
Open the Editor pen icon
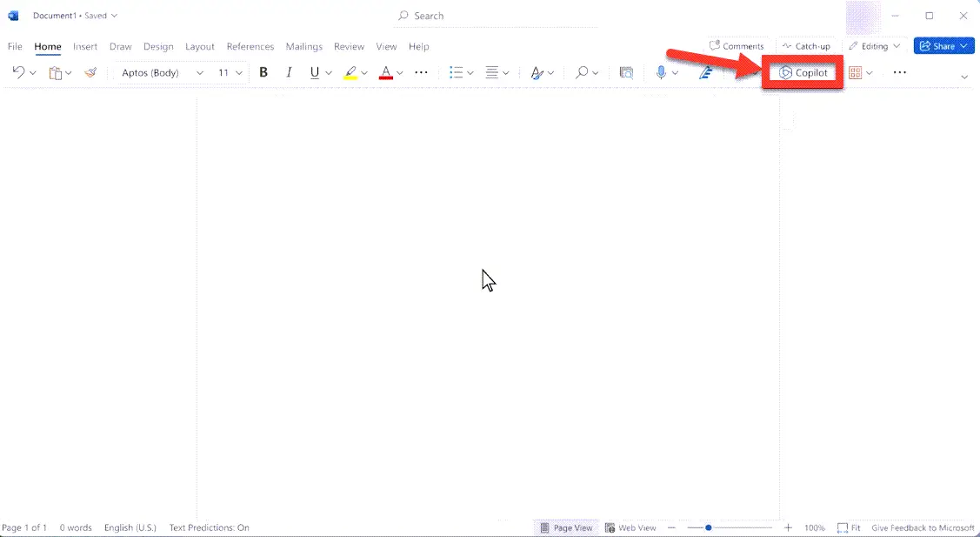tap(705, 72)
